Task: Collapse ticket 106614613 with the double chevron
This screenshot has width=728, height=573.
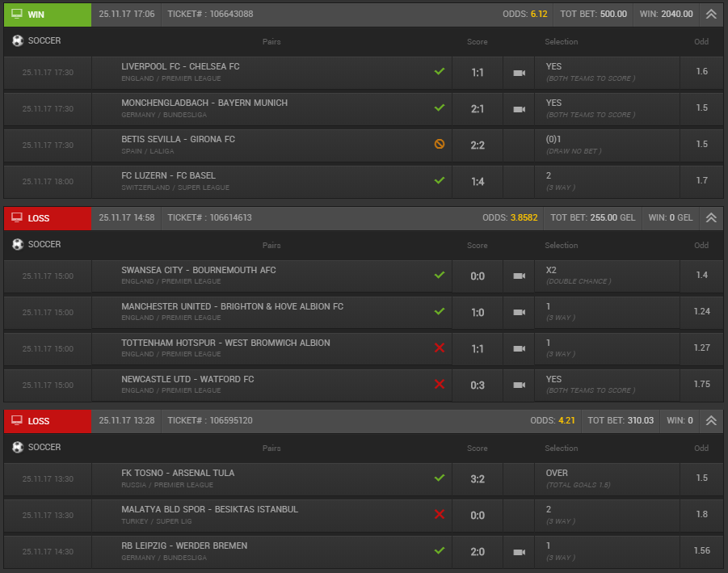Action: 711,217
